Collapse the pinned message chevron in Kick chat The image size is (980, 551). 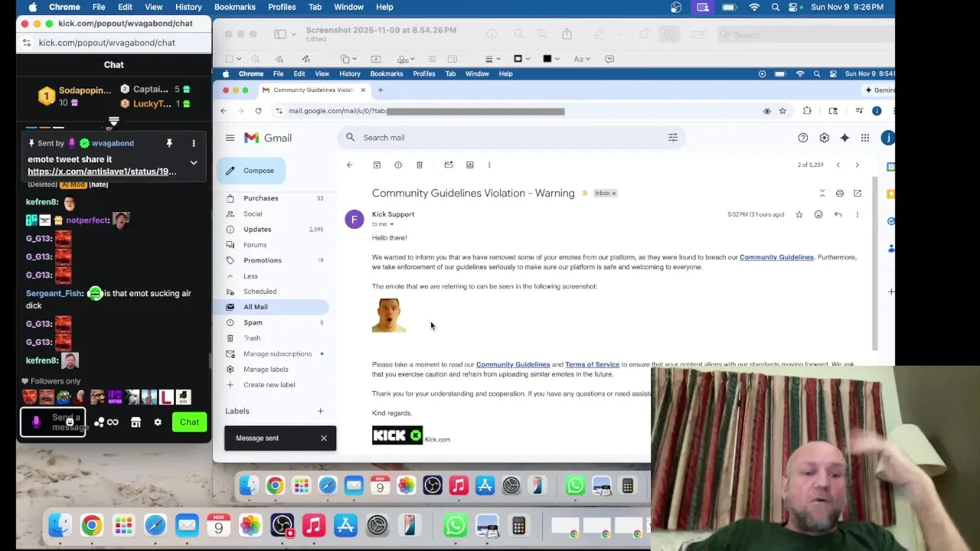pos(194,162)
